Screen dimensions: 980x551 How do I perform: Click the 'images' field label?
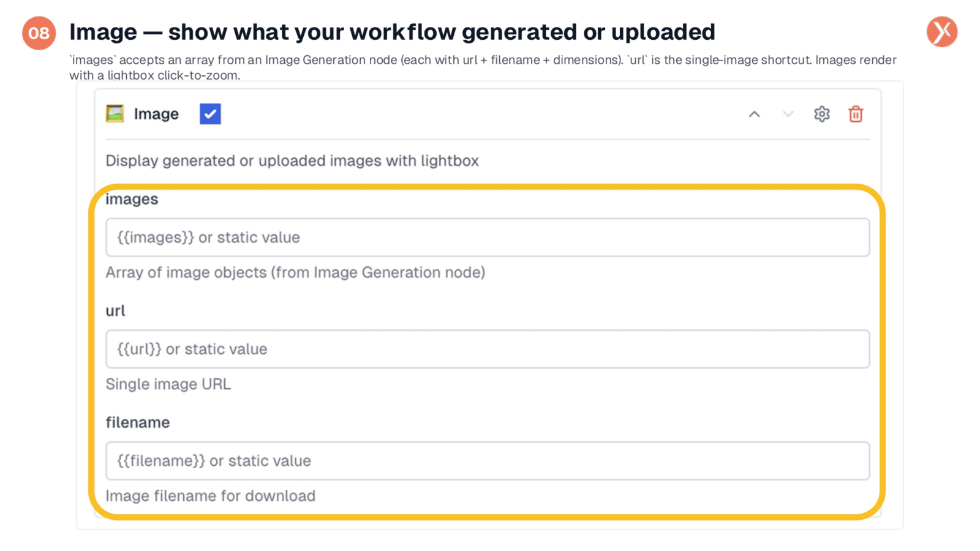(x=132, y=200)
